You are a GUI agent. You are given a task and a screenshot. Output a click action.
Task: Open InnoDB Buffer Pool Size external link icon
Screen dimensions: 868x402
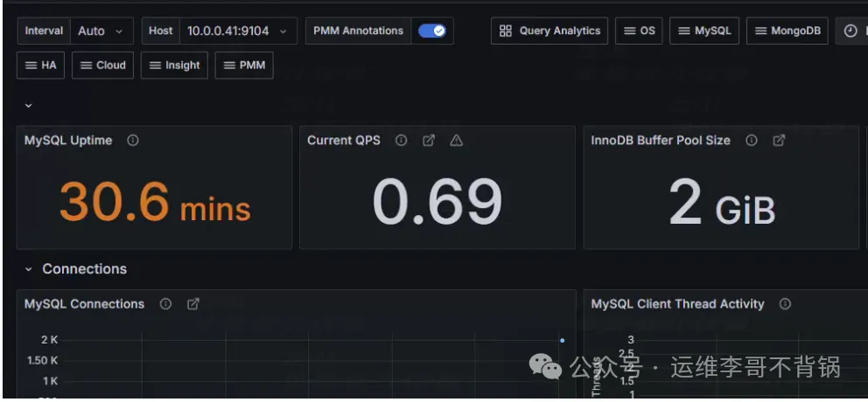(x=779, y=141)
